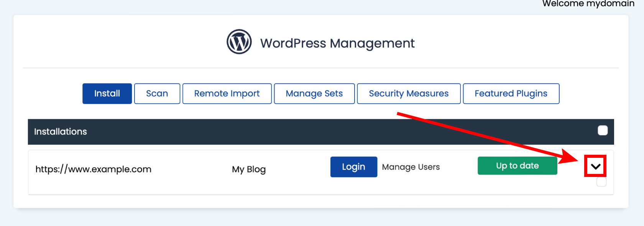
Task: Click the My Blog site title
Action: coord(249,169)
